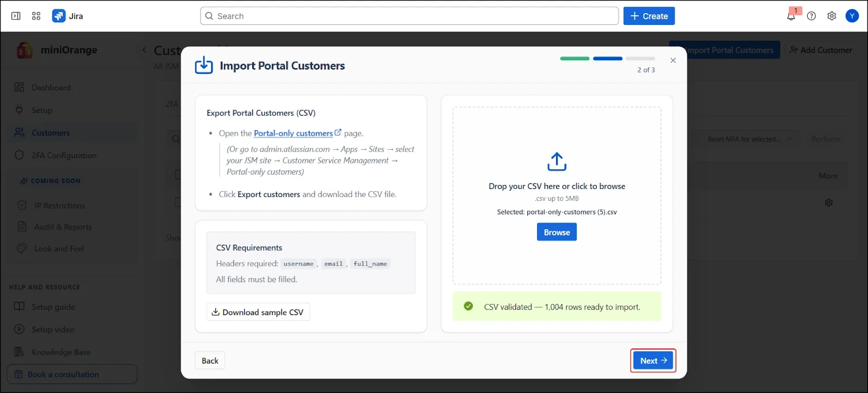Screen dimensions: 868x393
Task: Click the CSV validated message
Action: [557, 307]
